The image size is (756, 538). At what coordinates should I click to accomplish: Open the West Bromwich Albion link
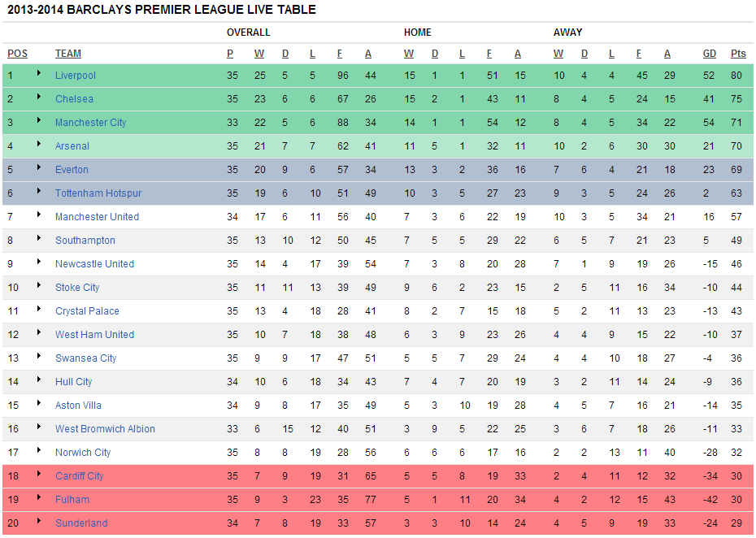click(x=105, y=429)
